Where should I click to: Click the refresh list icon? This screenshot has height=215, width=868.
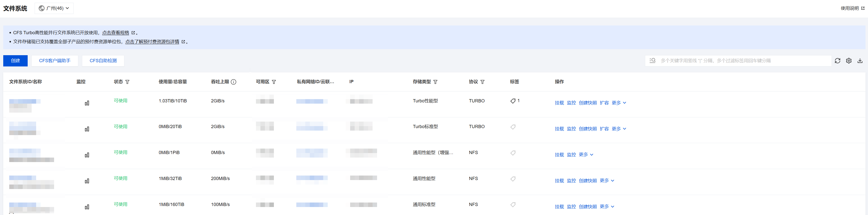tap(837, 61)
